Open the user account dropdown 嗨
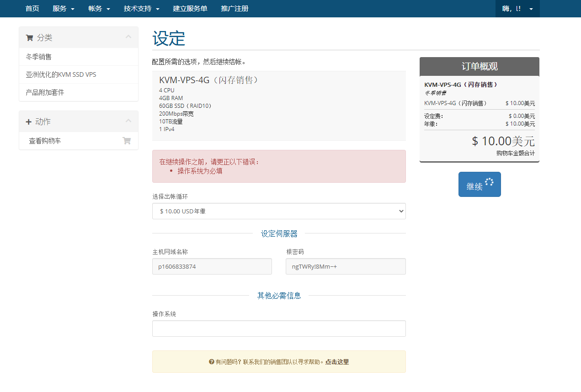The height and width of the screenshot is (392, 581). point(517,9)
